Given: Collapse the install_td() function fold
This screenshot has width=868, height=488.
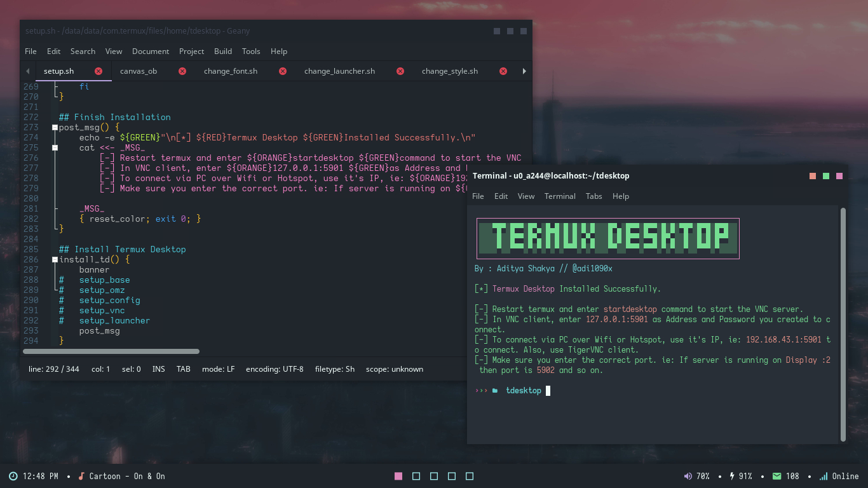Looking at the screenshot, I should pos(55,259).
